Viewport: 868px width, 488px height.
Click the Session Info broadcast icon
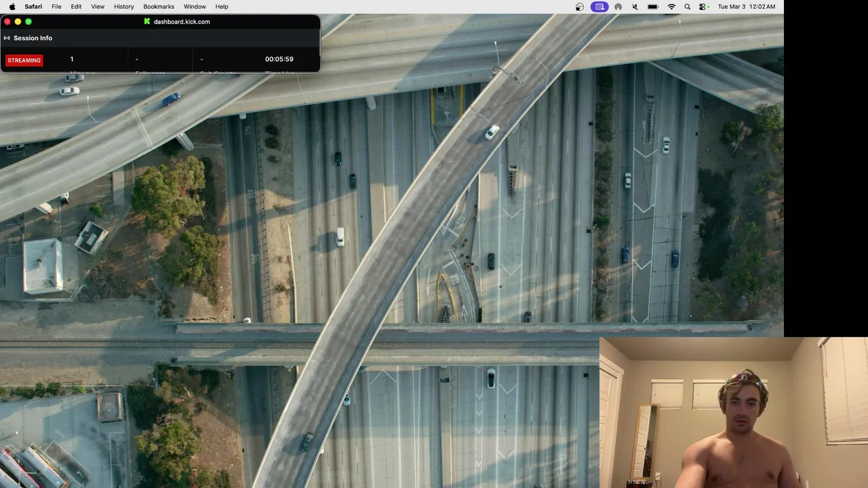click(x=7, y=38)
